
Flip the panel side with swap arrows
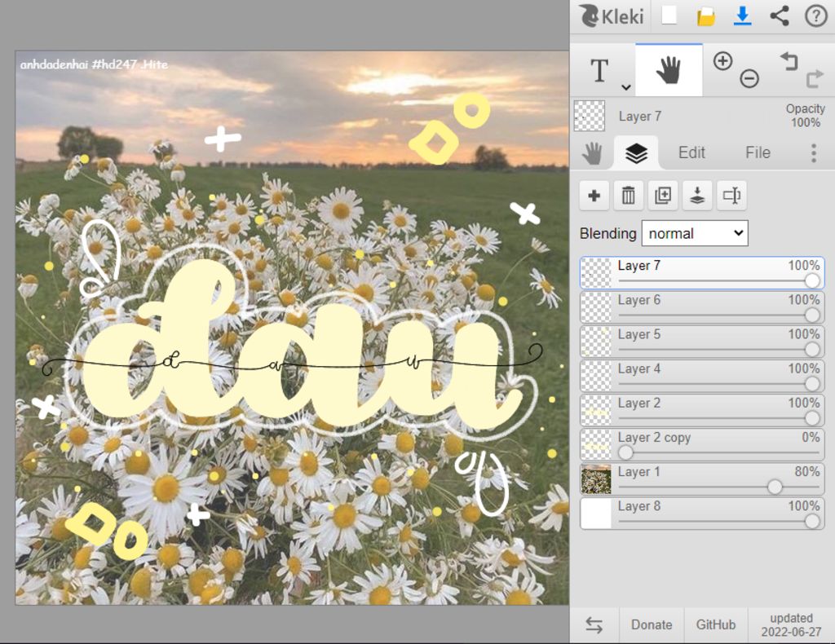tap(594, 624)
